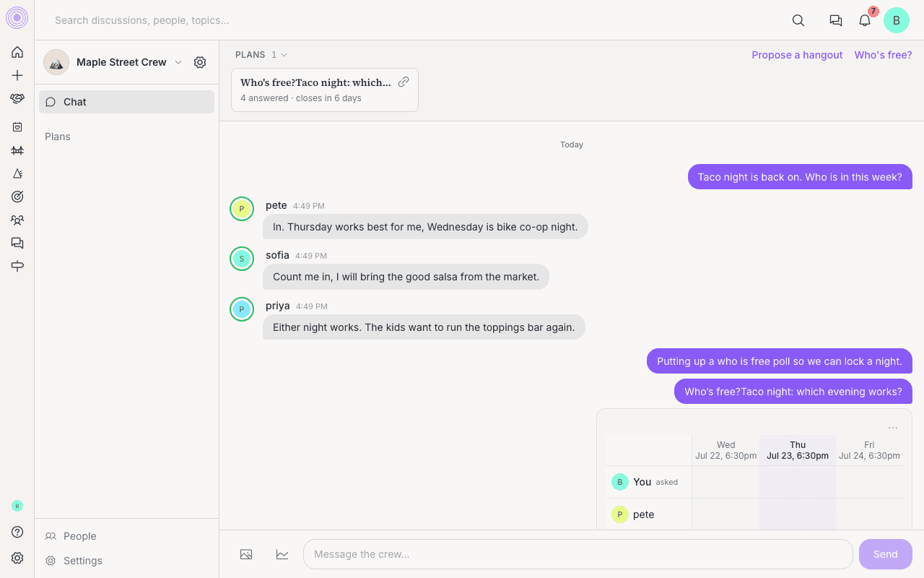Click the search magnifier icon
924x578 pixels.
(x=798, y=20)
